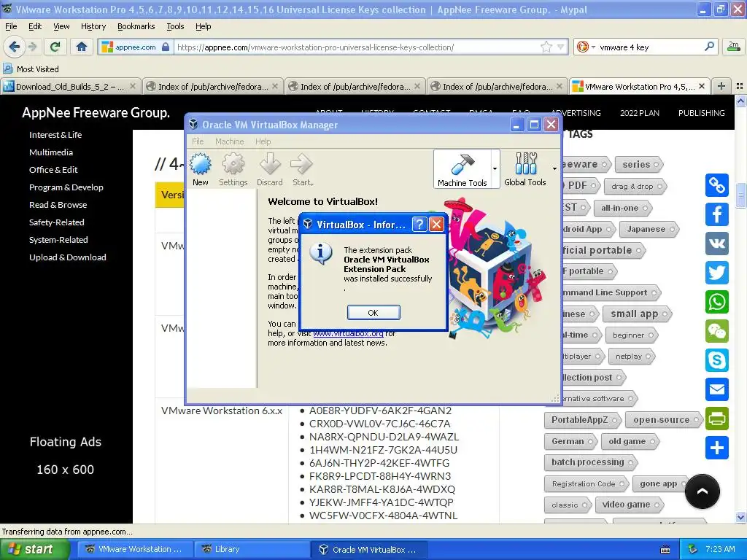Share the page on VK
747x560 pixels.
click(717, 244)
